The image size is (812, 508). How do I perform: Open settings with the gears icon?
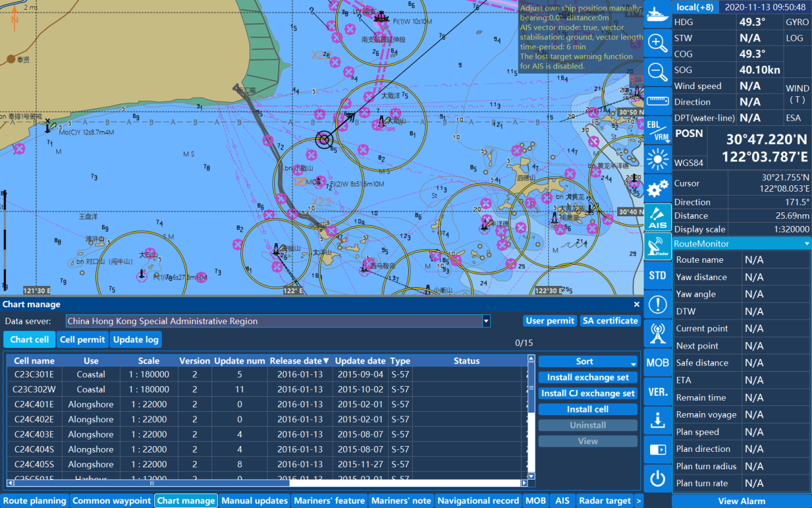pyautogui.click(x=657, y=188)
